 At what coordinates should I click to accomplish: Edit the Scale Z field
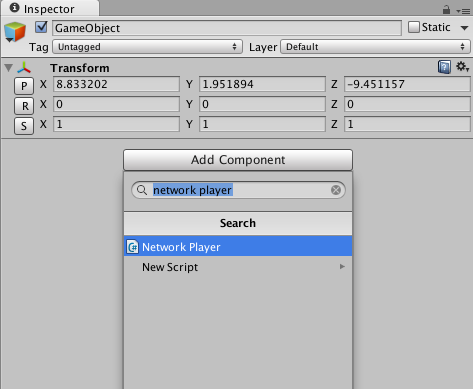point(407,124)
